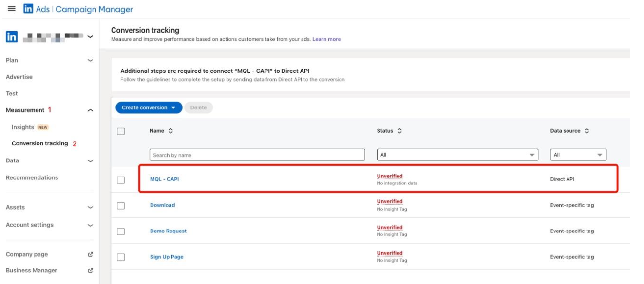Open Business Manager external link icon
Screen dimensions: 644x284
[x=90, y=271]
